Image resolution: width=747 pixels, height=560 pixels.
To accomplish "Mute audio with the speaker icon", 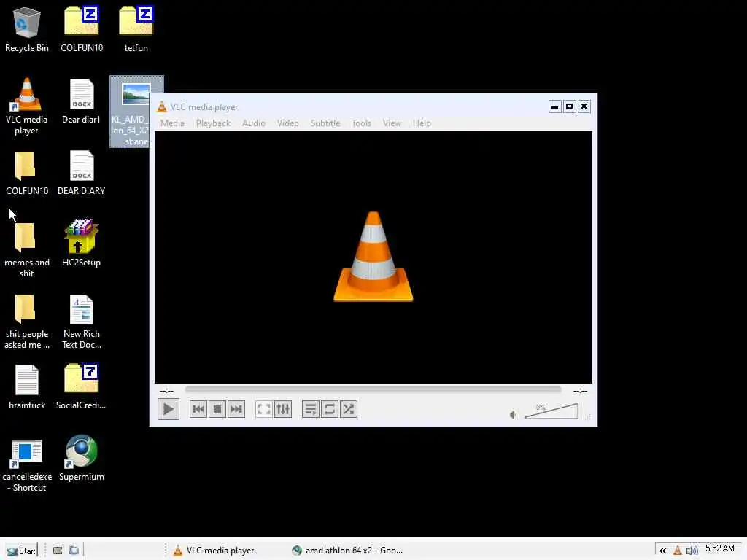I will pyautogui.click(x=513, y=415).
